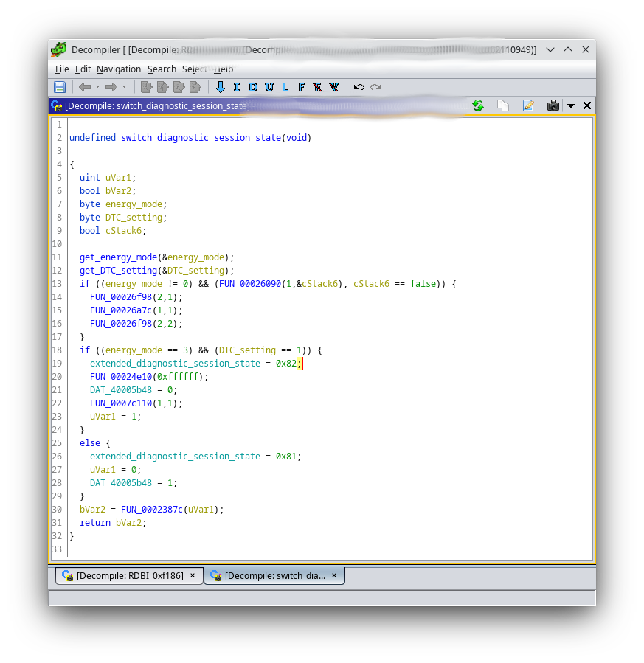Open the forward arrow history dropdown
Screen dimensions: 644x663
[124, 87]
